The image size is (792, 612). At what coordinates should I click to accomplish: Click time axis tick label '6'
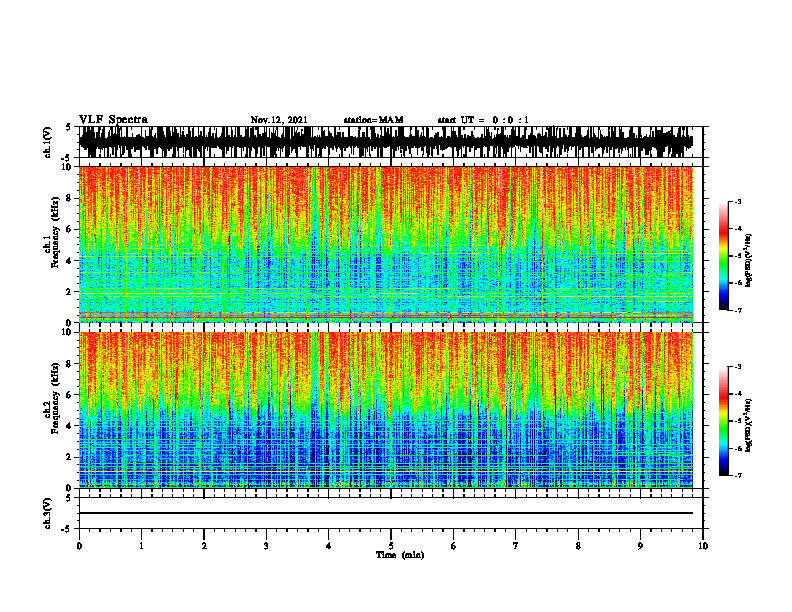pyautogui.click(x=454, y=546)
